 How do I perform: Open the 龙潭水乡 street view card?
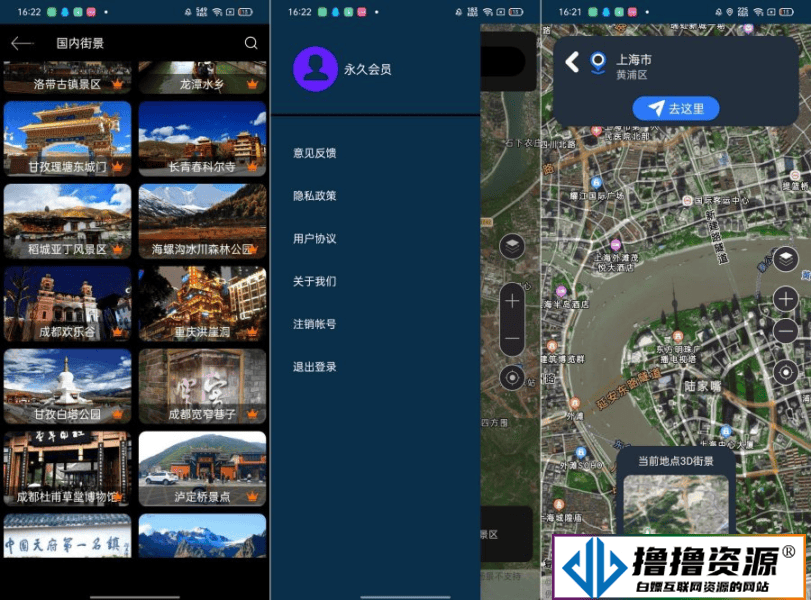202,77
